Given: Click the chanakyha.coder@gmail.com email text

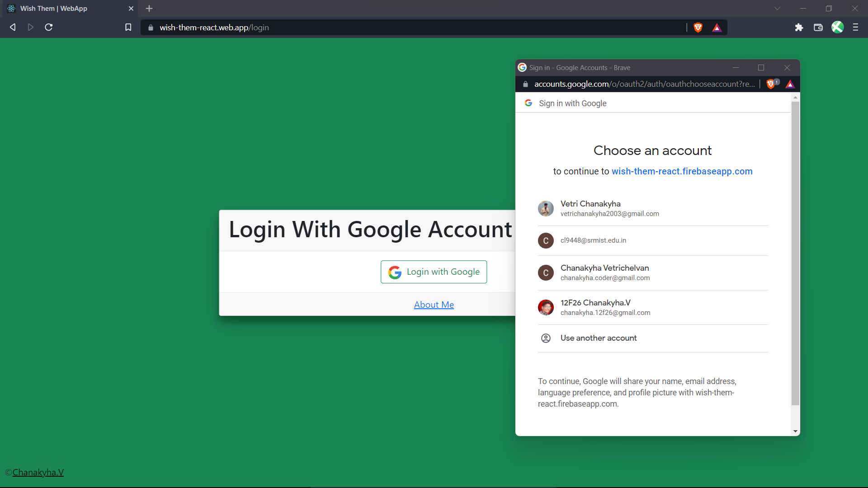Looking at the screenshot, I should [x=605, y=278].
